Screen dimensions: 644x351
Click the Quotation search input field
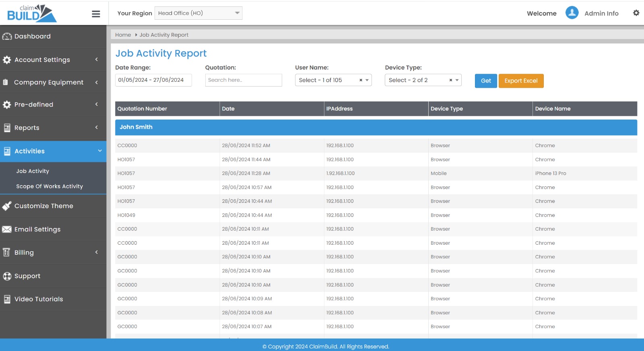pyautogui.click(x=244, y=80)
